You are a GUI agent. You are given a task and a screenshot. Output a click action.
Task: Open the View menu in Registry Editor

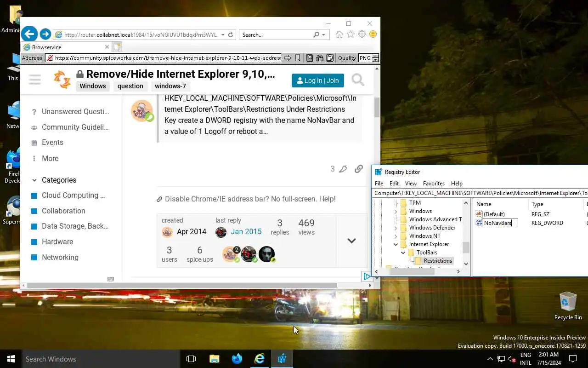coord(411,183)
